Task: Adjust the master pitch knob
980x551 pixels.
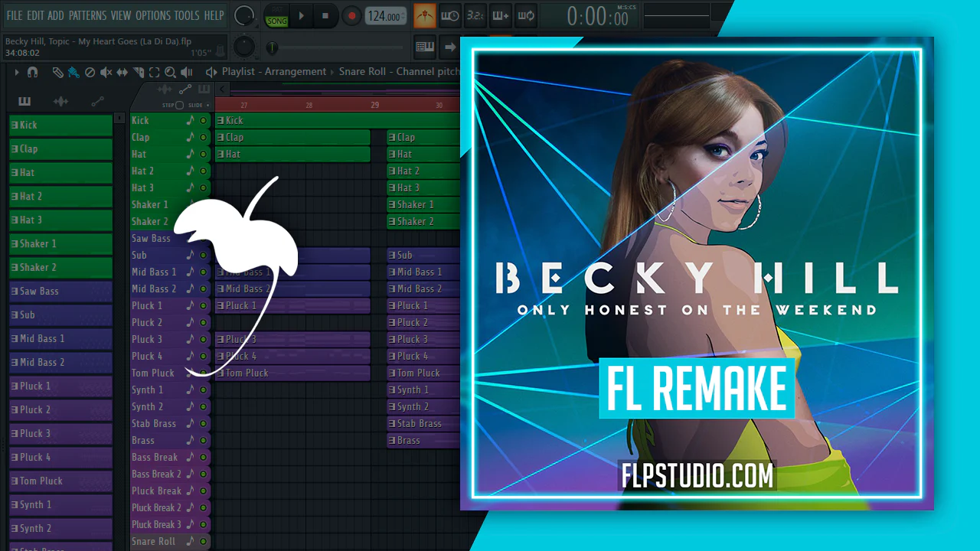Action: (243, 47)
